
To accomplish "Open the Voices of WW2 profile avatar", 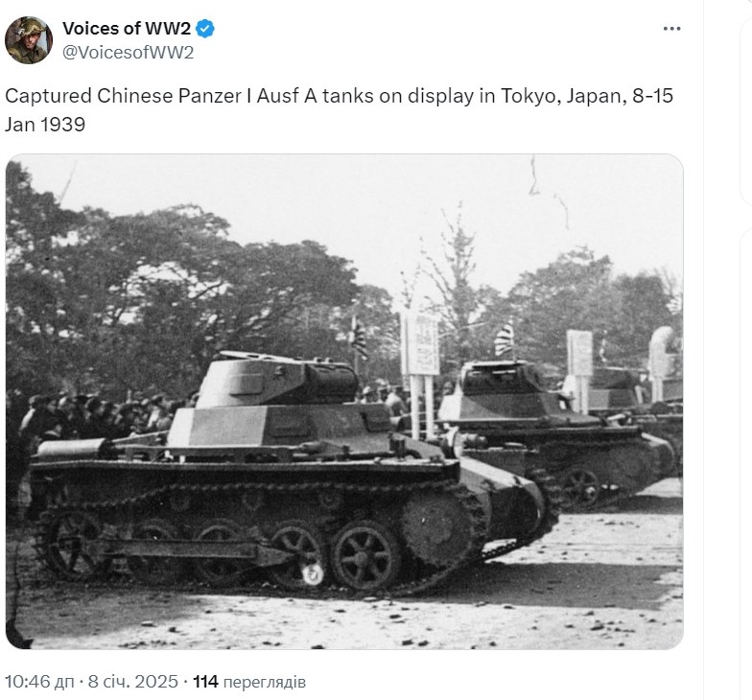I will pos(29,40).
